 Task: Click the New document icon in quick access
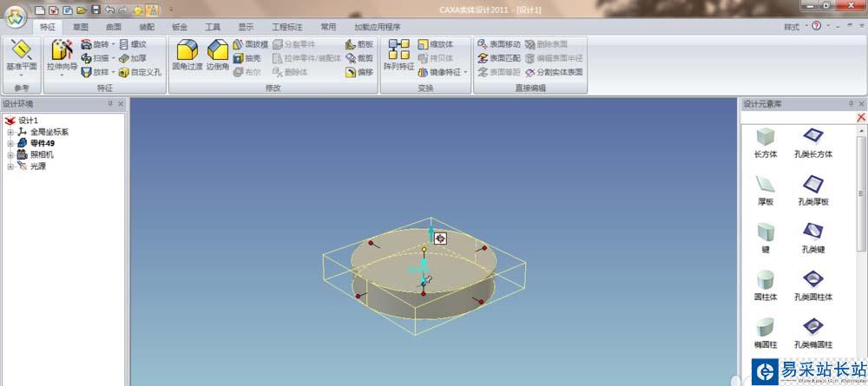click(39, 10)
